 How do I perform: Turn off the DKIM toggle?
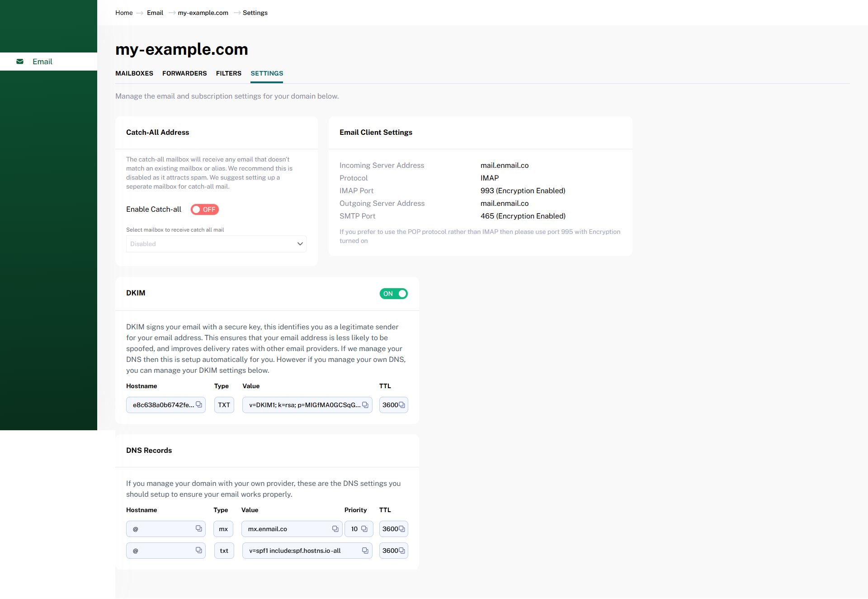point(393,294)
